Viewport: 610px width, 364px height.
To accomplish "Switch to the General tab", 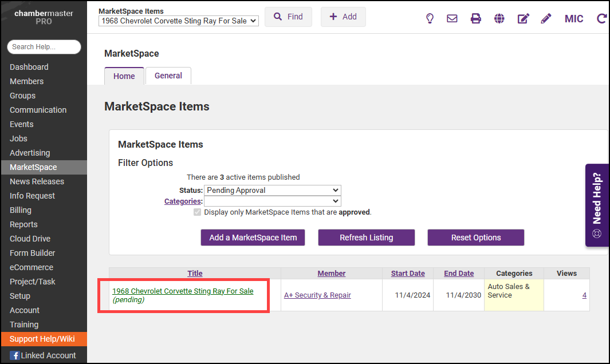I will [168, 76].
